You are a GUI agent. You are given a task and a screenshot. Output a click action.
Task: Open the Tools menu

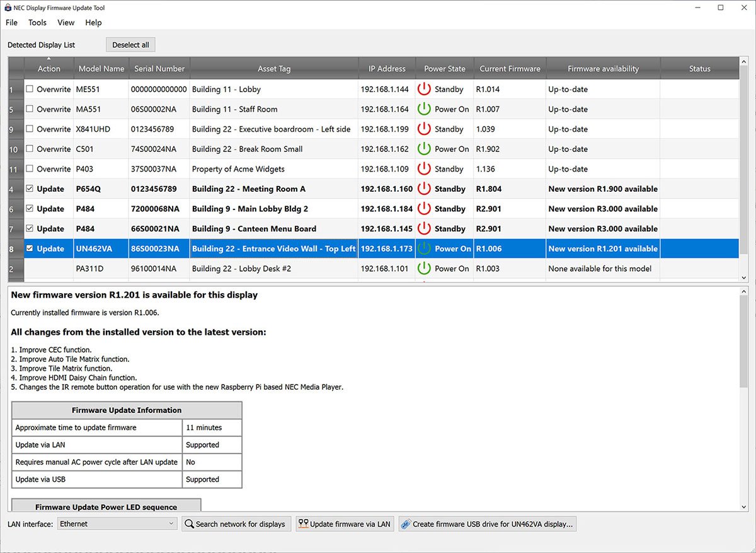click(37, 22)
